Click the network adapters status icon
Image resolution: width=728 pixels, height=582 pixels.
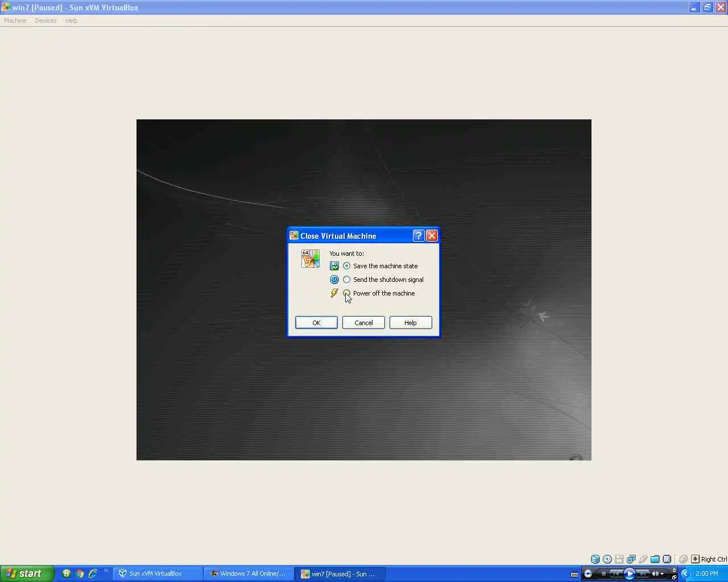pyautogui.click(x=631, y=559)
